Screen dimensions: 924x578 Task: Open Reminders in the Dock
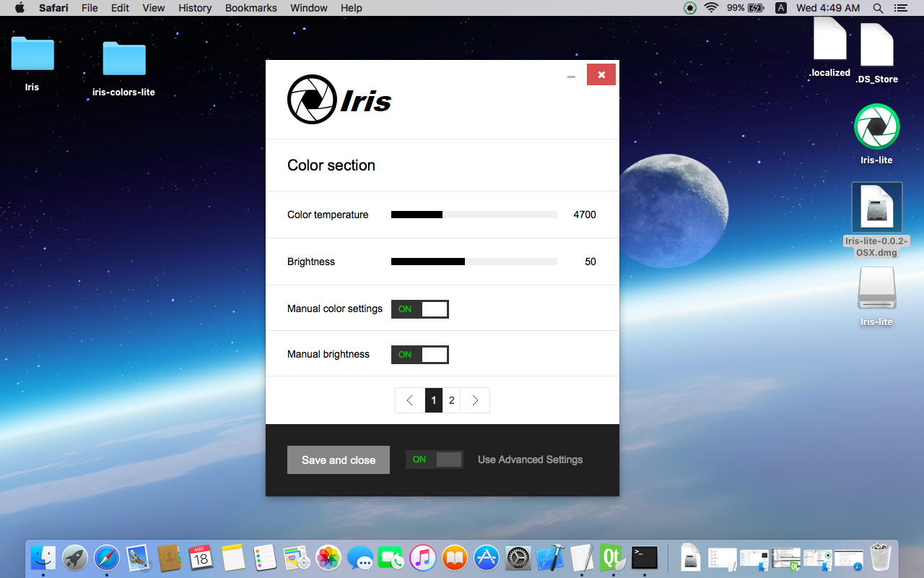[x=265, y=557]
